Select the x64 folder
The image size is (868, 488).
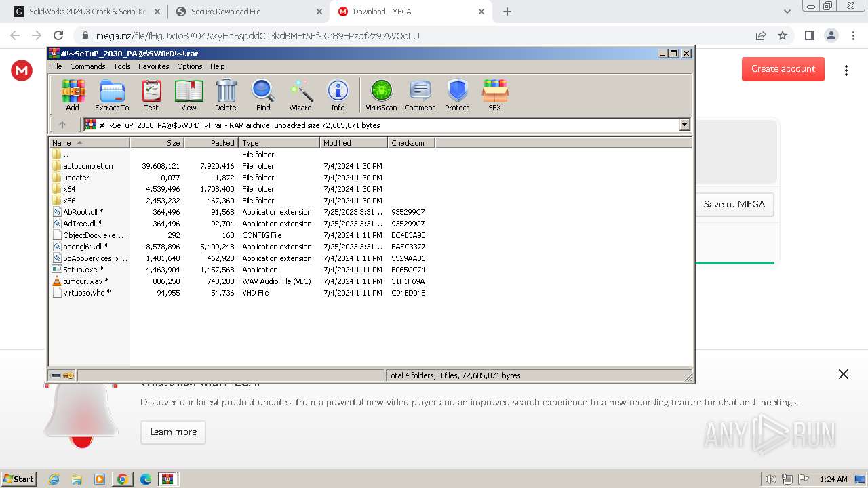click(x=64, y=189)
